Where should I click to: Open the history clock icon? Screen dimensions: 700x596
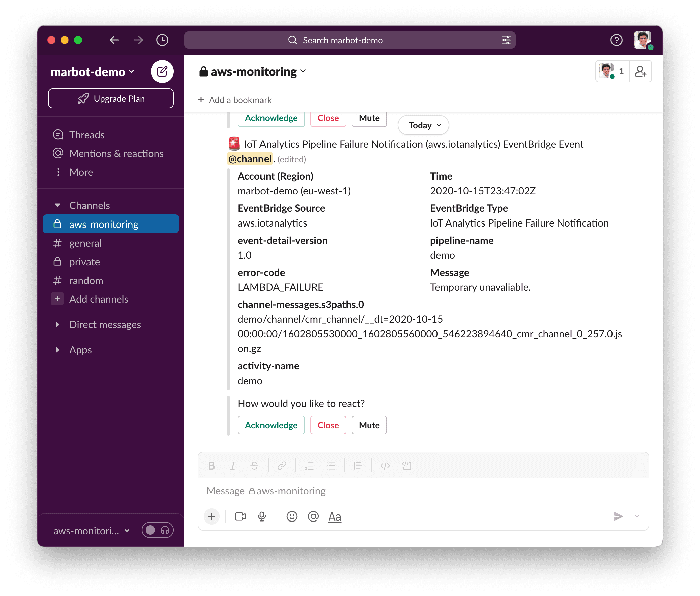[x=162, y=40]
